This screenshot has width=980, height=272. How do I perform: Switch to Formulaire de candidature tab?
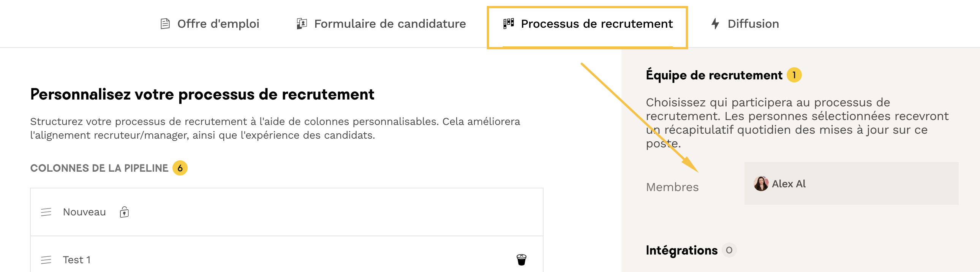[x=390, y=24]
